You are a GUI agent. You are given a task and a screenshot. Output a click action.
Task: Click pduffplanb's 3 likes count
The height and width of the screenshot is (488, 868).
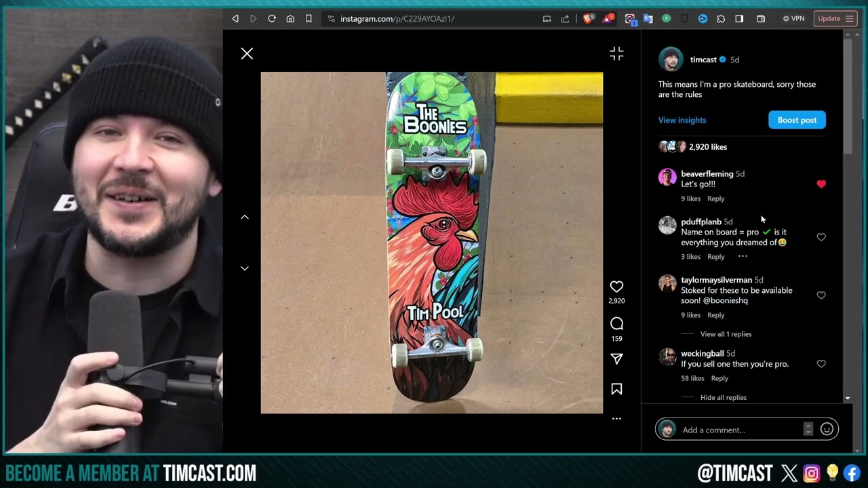[x=690, y=257]
